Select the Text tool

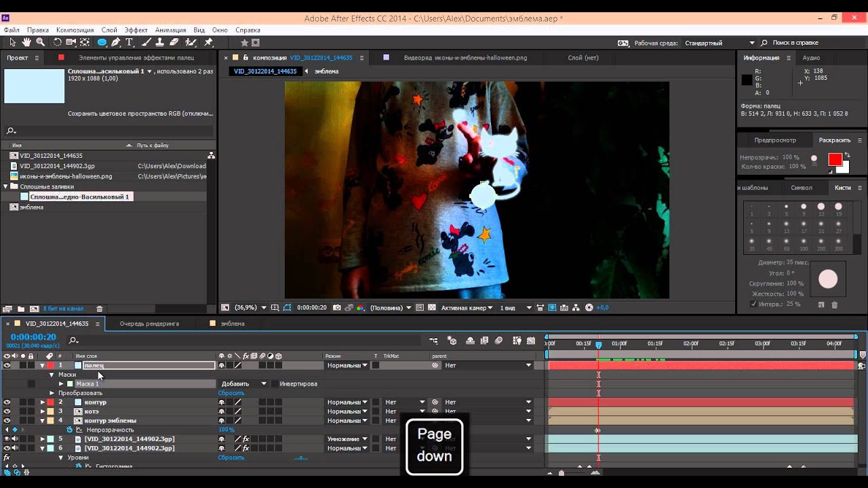click(129, 42)
